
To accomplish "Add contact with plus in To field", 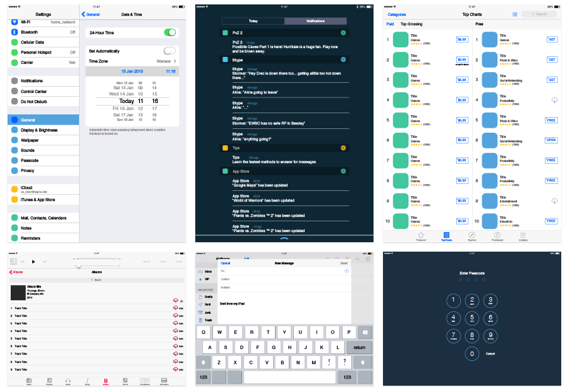I will click(x=346, y=271).
